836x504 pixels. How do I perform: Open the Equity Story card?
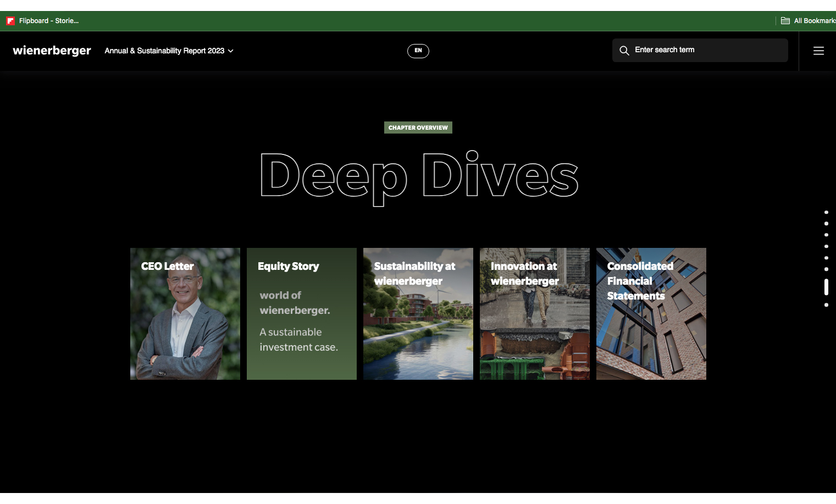click(302, 314)
